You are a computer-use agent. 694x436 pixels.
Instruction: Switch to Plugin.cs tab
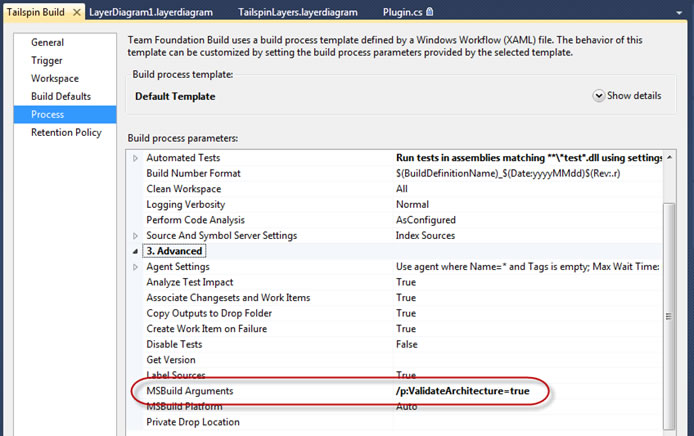(x=402, y=12)
